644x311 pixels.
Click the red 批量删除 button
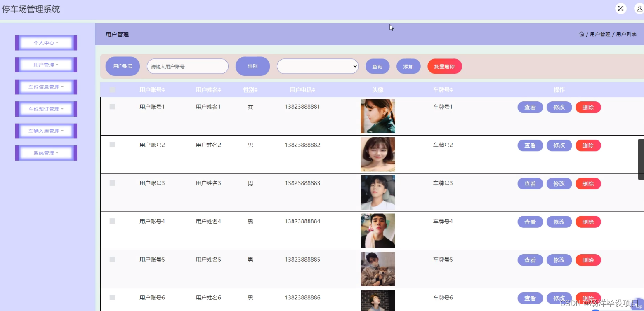pyautogui.click(x=444, y=66)
